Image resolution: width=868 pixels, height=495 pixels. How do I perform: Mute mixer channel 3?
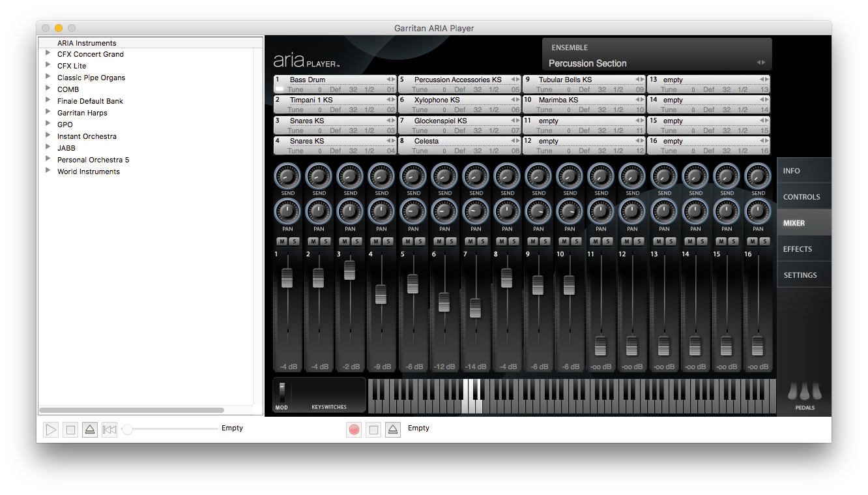(344, 241)
